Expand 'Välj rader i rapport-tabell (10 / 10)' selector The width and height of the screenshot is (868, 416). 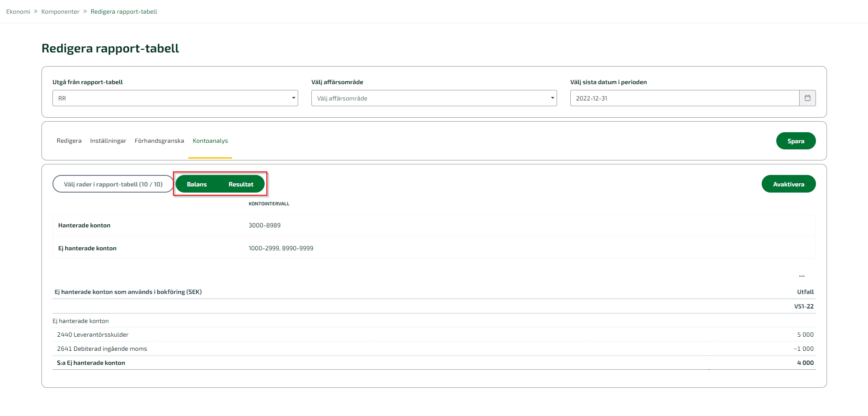tap(113, 184)
